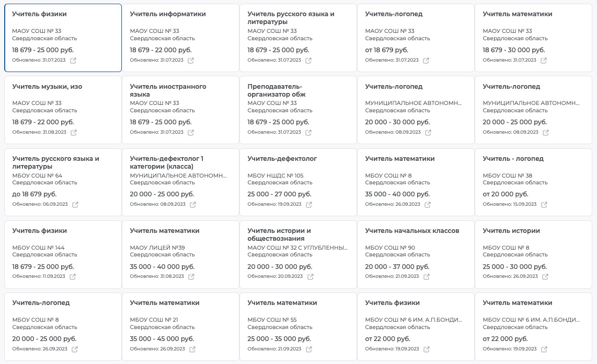Open external link icon for Учитель иностранного языка
This screenshot has width=597, height=364.
pos(191,133)
